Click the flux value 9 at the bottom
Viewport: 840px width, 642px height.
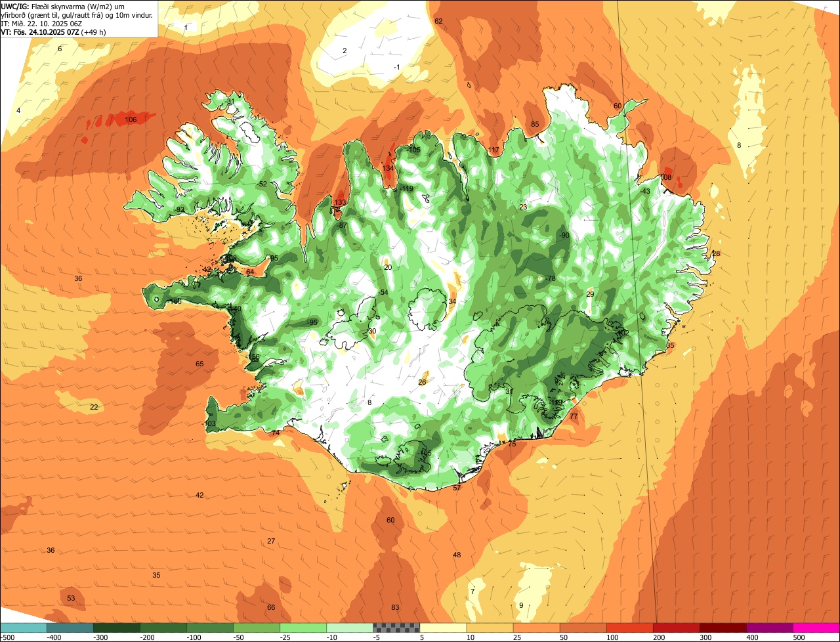pos(521,605)
